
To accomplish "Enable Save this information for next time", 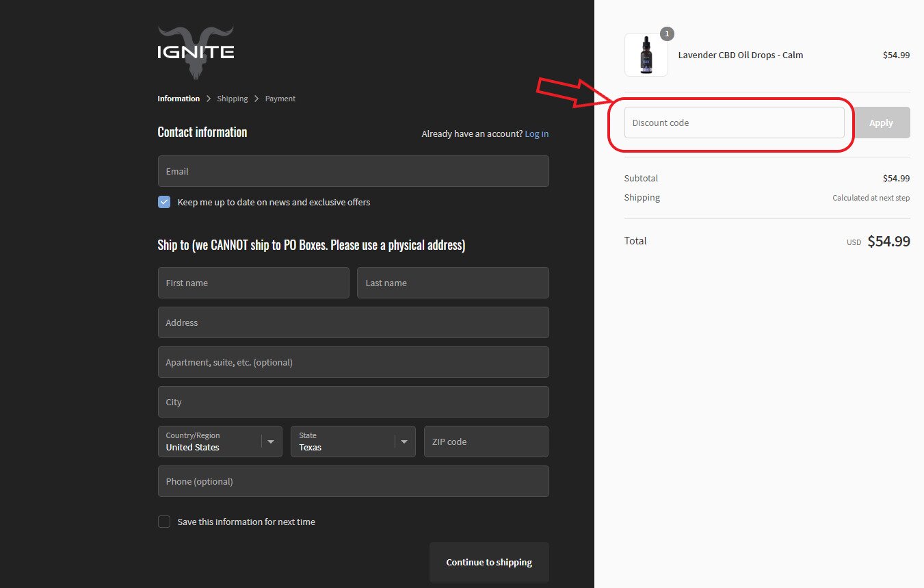I will click(164, 522).
